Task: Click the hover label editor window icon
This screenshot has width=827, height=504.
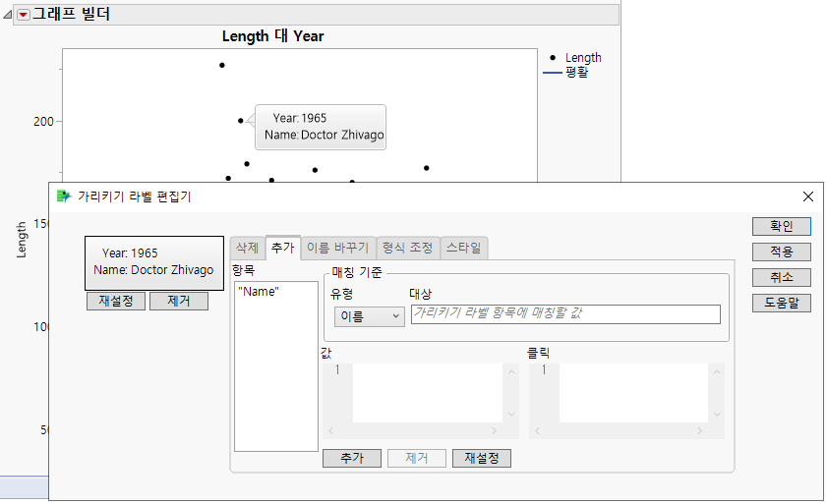Action: (64, 196)
